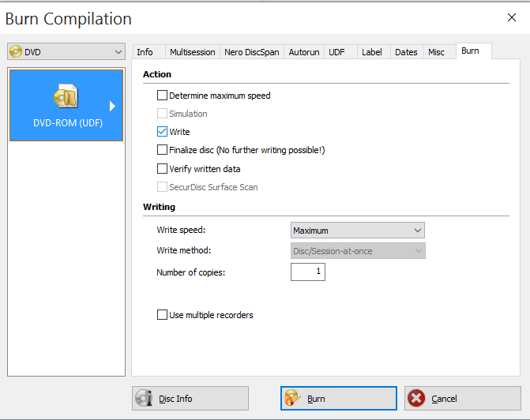
Task: Switch to the Info tab
Action: tap(148, 52)
